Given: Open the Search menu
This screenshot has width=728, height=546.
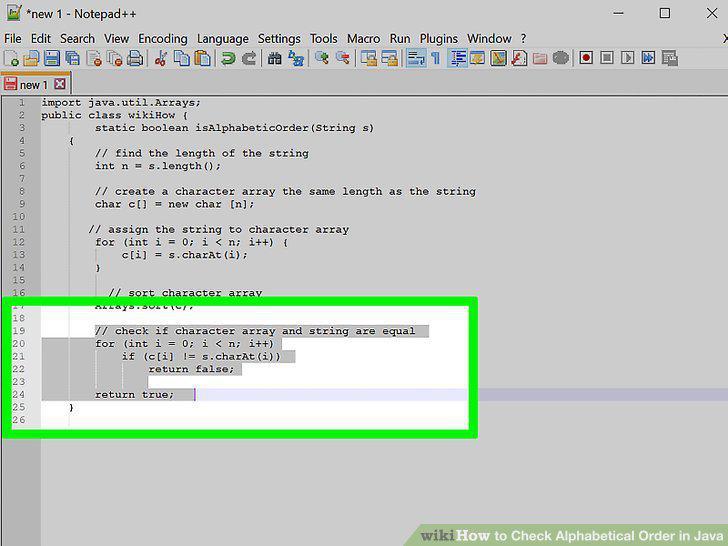Looking at the screenshot, I should (78, 39).
